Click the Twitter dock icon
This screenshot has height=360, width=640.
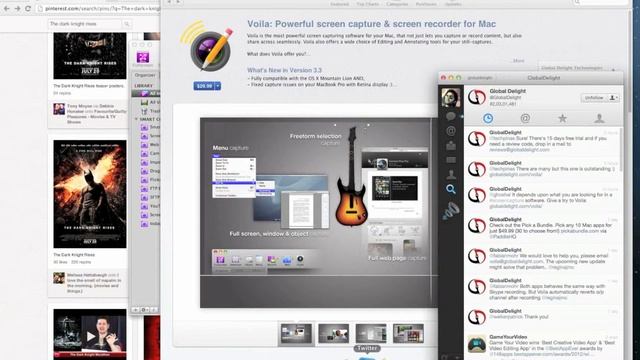tap(367, 358)
